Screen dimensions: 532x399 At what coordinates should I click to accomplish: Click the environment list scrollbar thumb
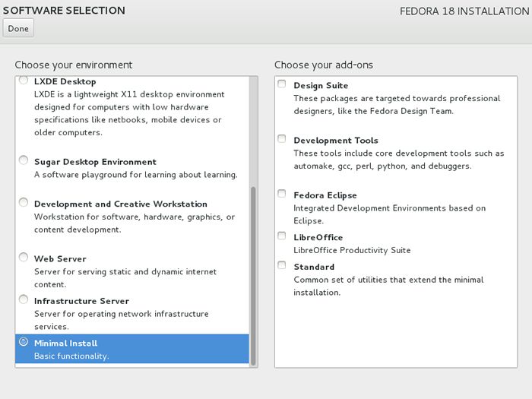[x=253, y=276]
